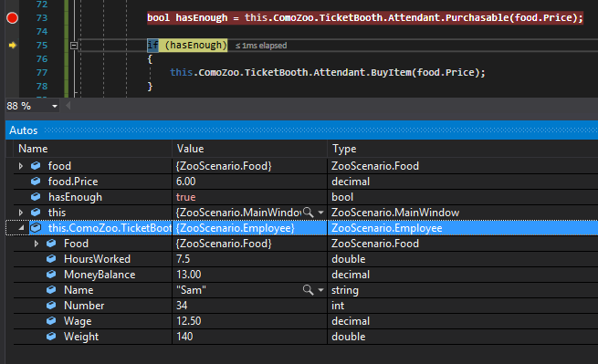Click line number 76 in the gutter
The height and width of the screenshot is (364, 598).
pyautogui.click(x=42, y=59)
